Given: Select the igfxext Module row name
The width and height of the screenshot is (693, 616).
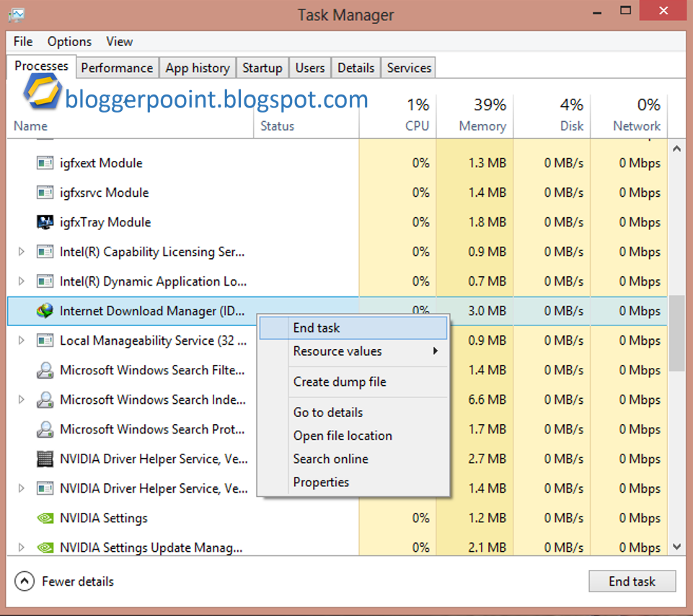Looking at the screenshot, I should pyautogui.click(x=101, y=163).
